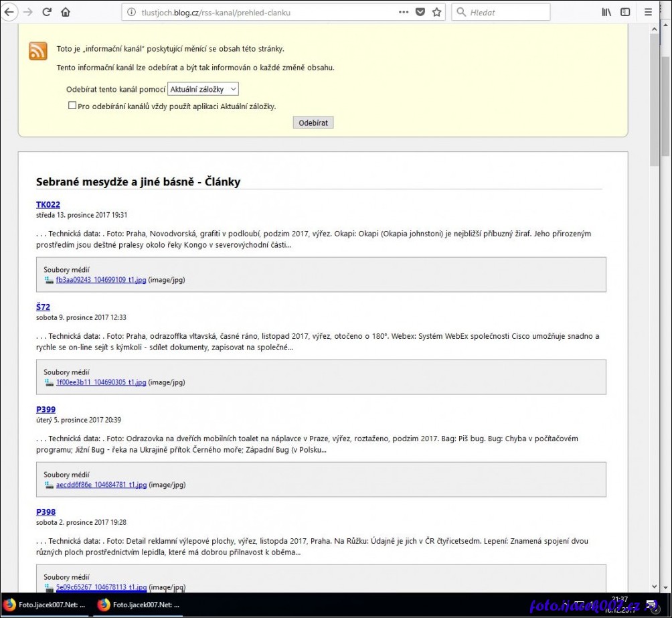
Task: Open the Firefox hamburger menu
Action: coord(648,12)
